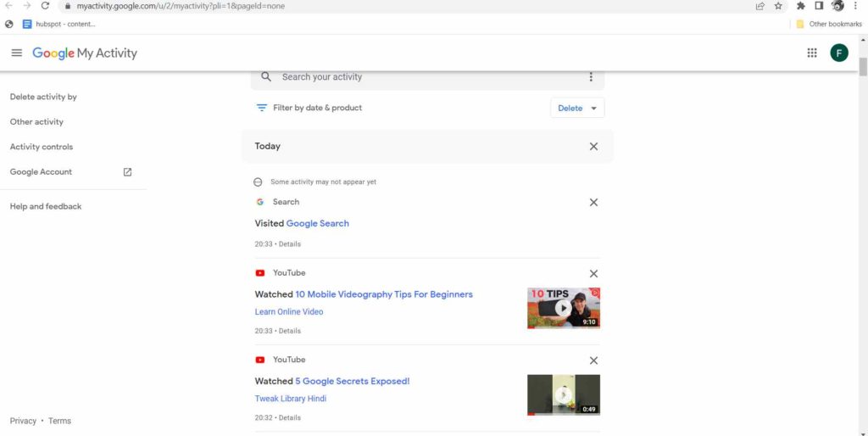868x436 pixels.
Task: Open Google Account in sidebar
Action: [x=41, y=171]
